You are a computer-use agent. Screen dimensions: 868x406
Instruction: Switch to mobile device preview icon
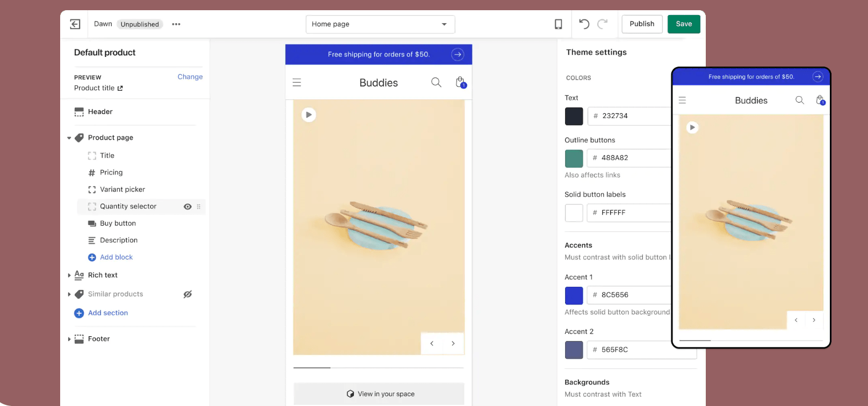tap(558, 24)
